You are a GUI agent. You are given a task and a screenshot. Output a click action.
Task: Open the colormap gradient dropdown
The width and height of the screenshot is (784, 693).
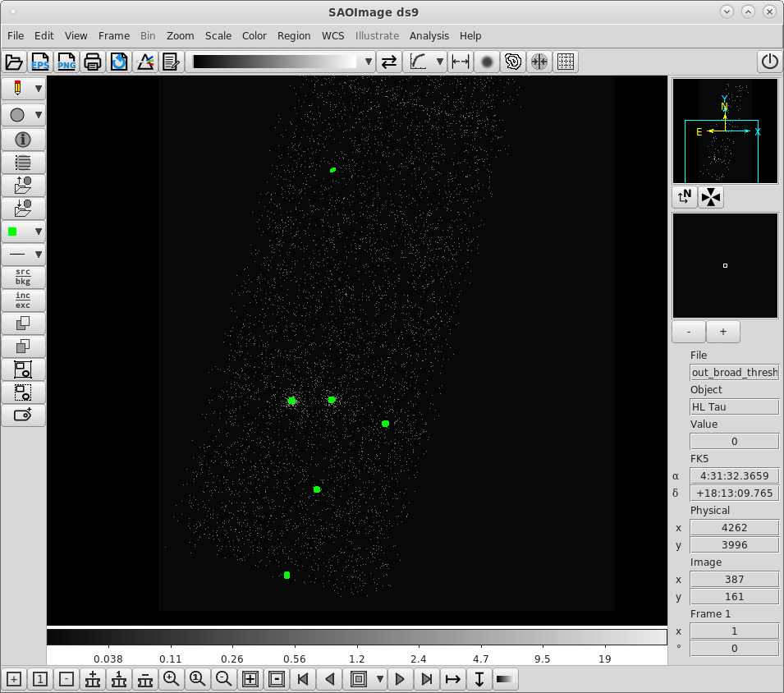point(369,62)
